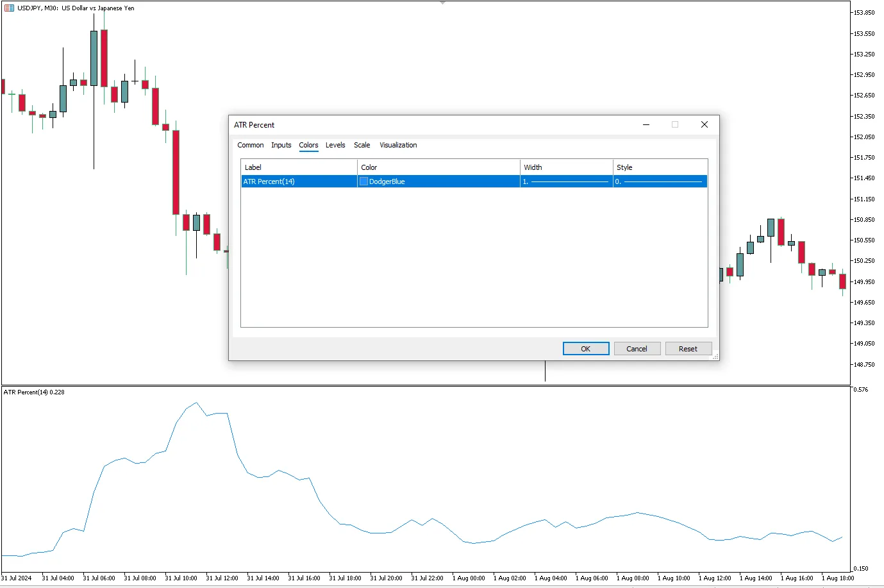Switch to the Common tab
This screenshot has width=884, height=588.
tap(250, 145)
